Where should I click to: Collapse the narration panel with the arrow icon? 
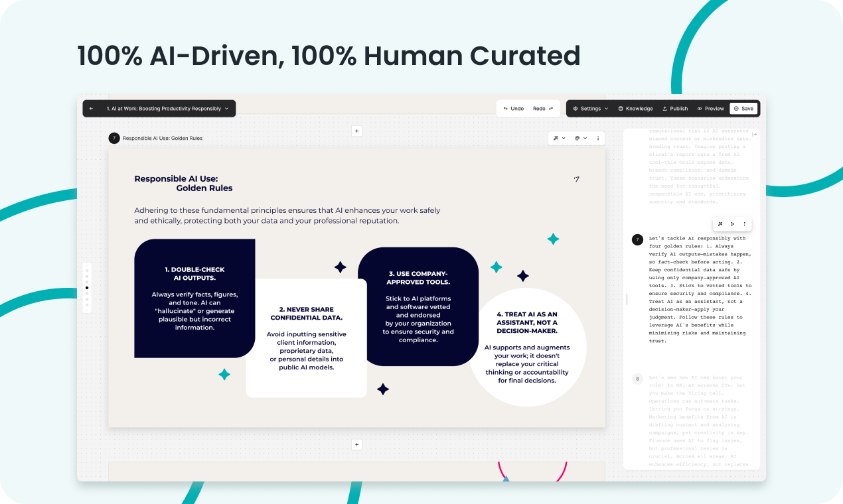754,135
